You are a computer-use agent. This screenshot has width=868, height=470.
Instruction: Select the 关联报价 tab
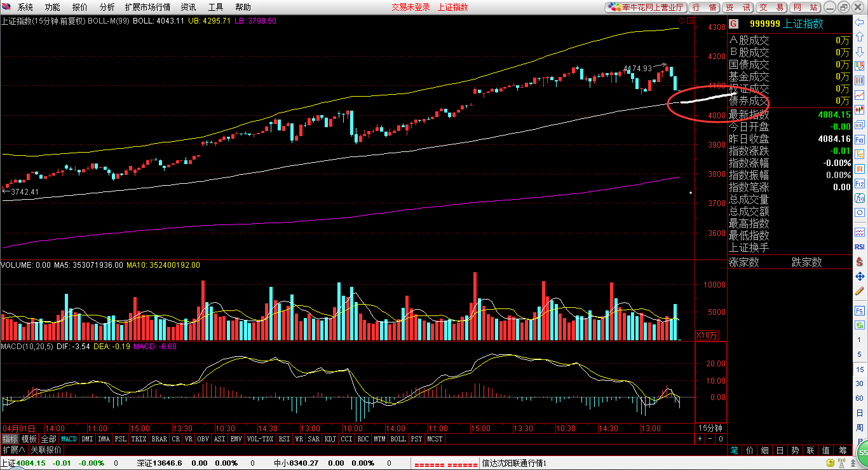click(x=46, y=450)
